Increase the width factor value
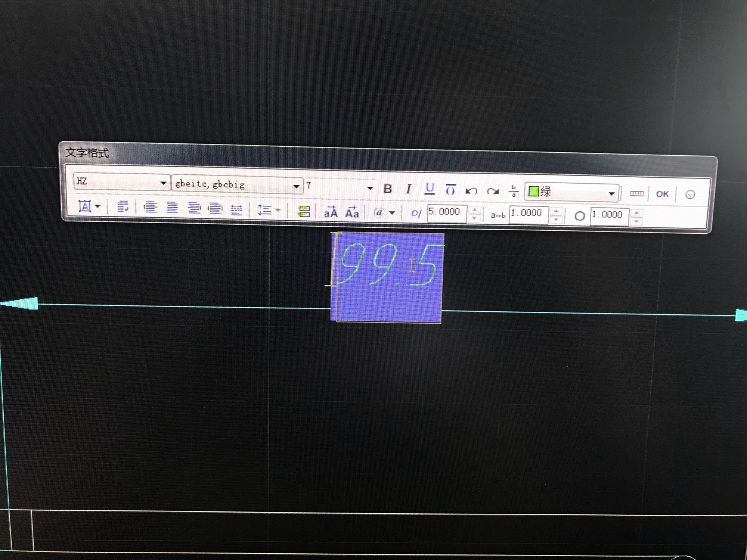This screenshot has height=560, width=747. coord(636,213)
